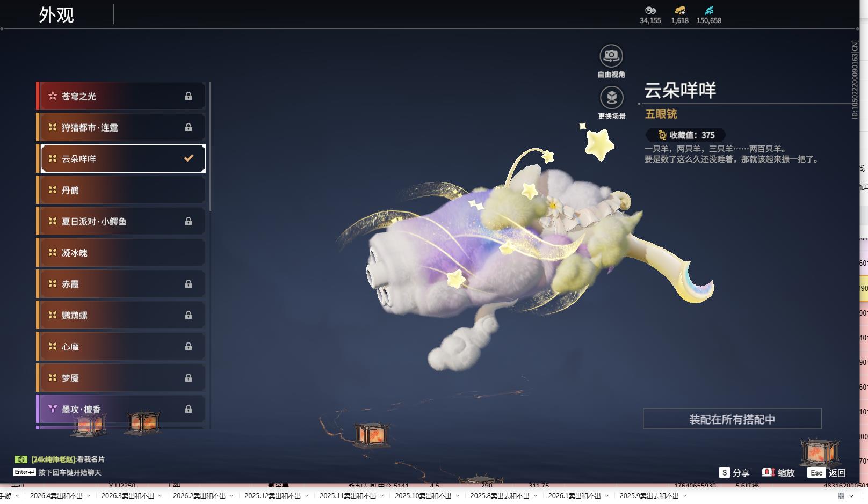
Task: Select the 自由视角 free camera icon
Action: click(611, 55)
